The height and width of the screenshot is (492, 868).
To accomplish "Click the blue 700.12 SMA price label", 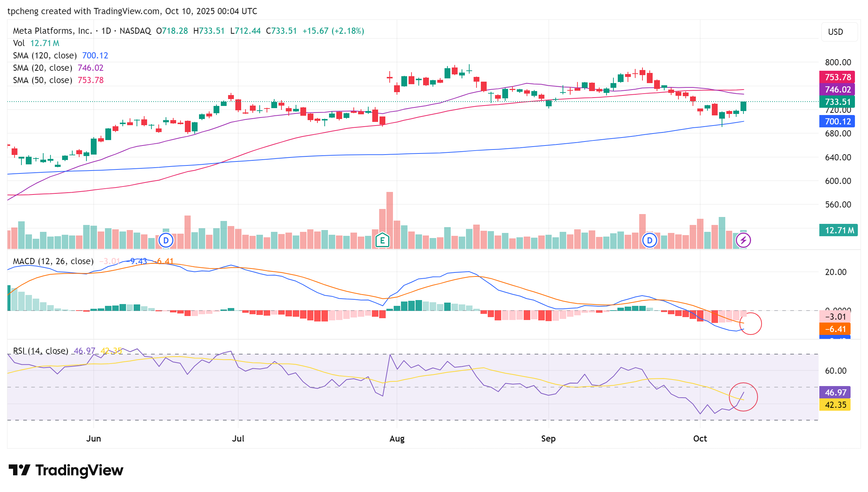I will 837,122.
